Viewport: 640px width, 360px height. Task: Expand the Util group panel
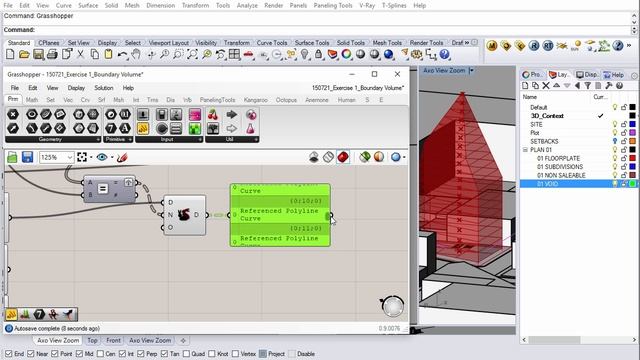pyautogui.click(x=256, y=139)
